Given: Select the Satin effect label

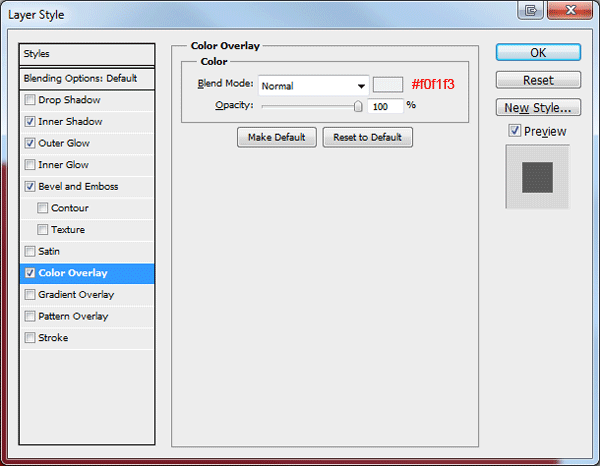Looking at the screenshot, I should point(49,251).
